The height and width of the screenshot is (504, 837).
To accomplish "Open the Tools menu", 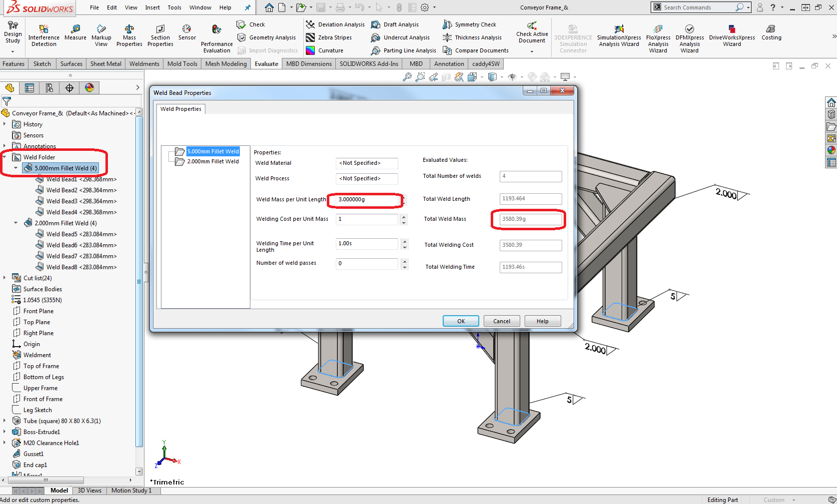I will click(x=174, y=7).
